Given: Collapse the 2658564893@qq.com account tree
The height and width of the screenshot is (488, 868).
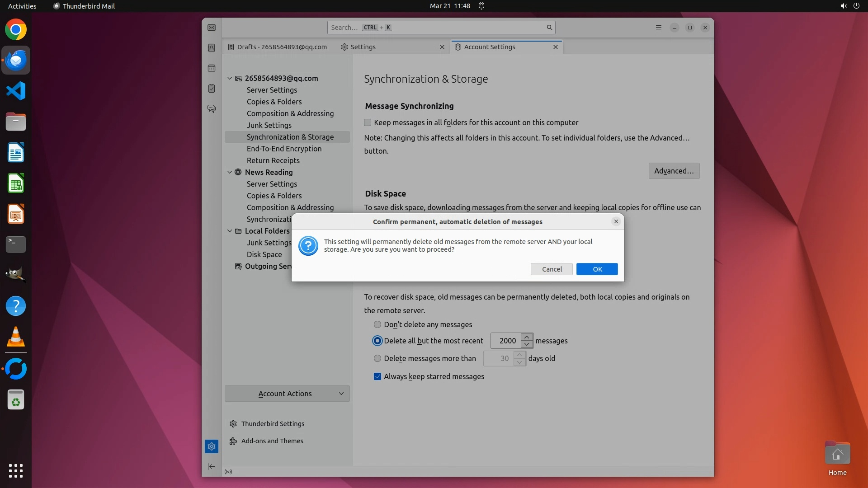Looking at the screenshot, I should tap(230, 78).
